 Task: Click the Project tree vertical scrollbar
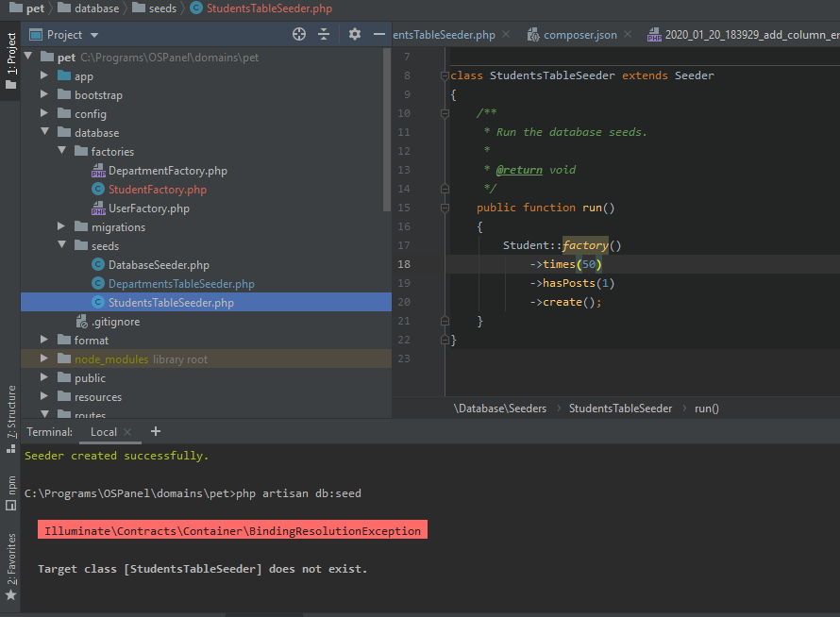[x=387, y=130]
